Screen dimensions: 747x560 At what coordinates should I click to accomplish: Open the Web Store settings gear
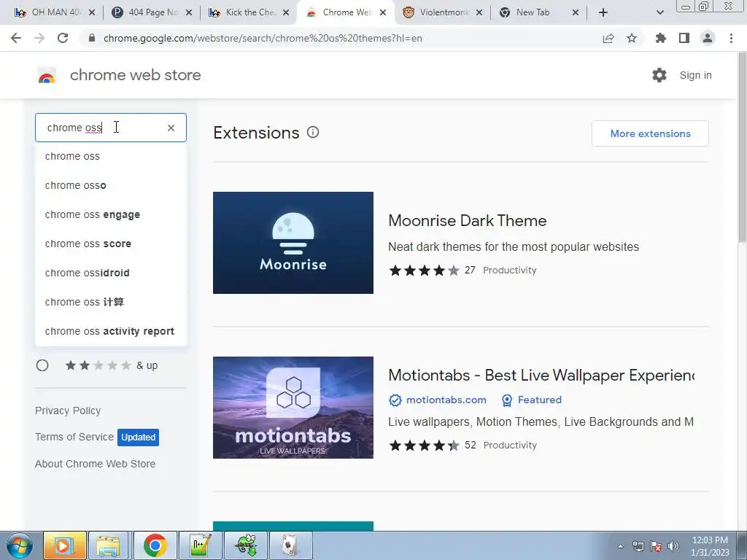(659, 75)
